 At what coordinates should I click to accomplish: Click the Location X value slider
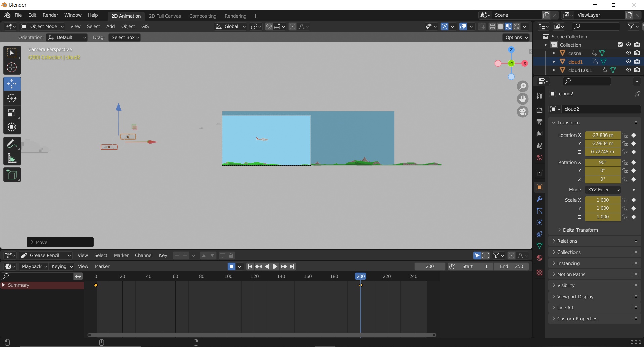[603, 135]
